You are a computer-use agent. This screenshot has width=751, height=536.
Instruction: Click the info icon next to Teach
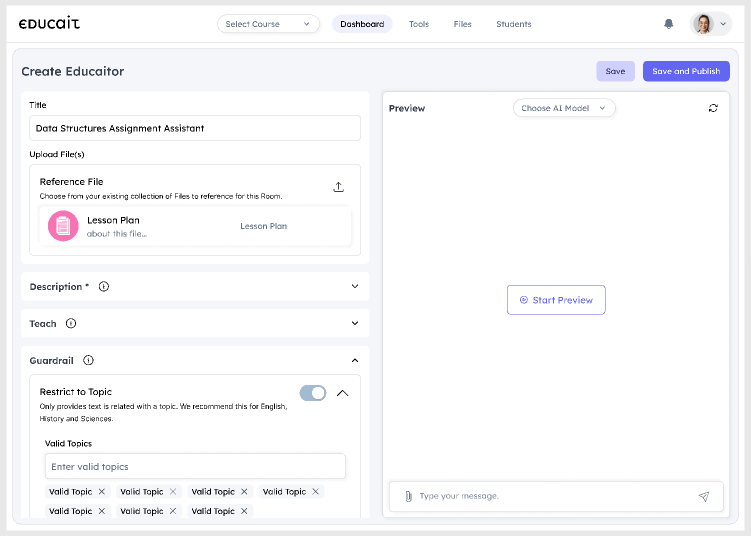pos(71,324)
